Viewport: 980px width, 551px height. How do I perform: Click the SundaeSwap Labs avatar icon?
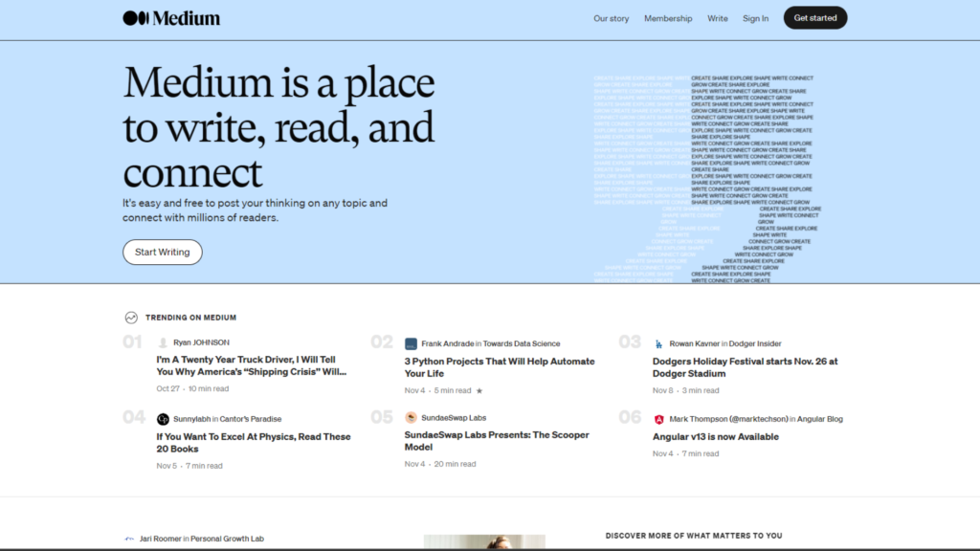pyautogui.click(x=412, y=417)
